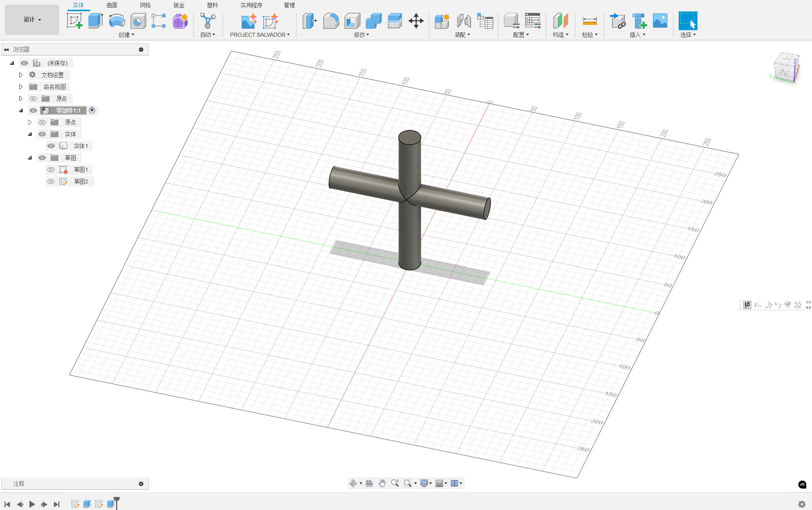Select the Pan hand icon
The image size is (812, 510).
click(x=382, y=483)
